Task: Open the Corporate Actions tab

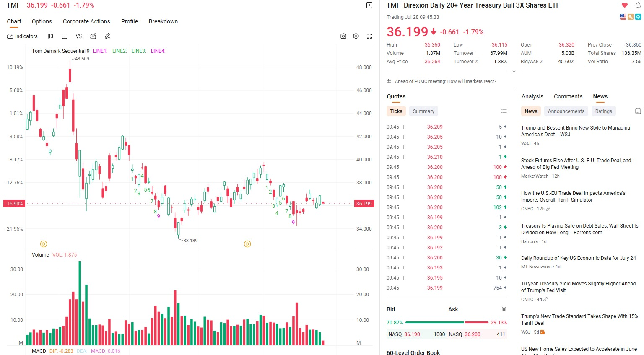Action: tap(86, 21)
